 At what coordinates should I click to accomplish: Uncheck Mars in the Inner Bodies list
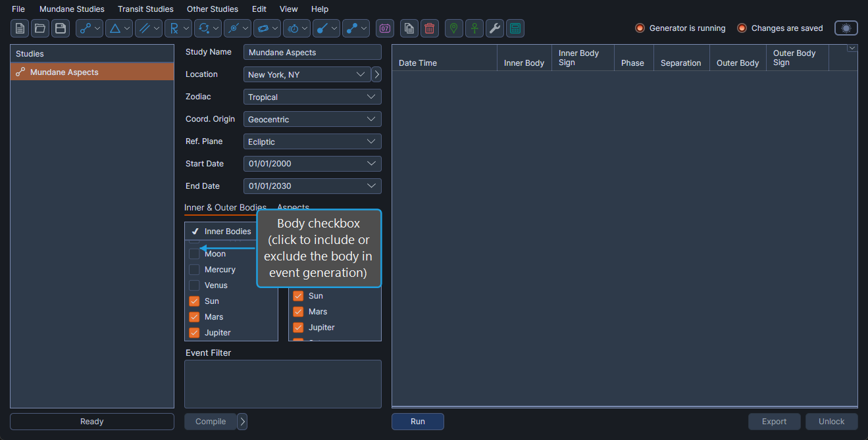[x=194, y=317]
